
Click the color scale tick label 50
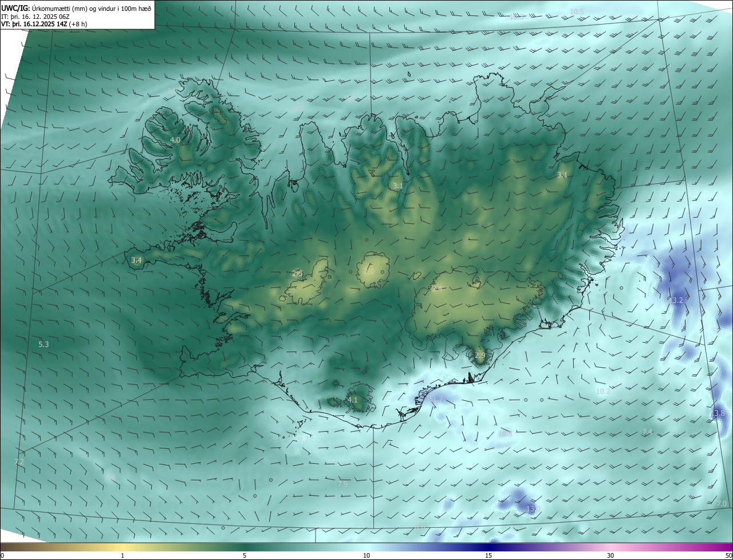(x=728, y=555)
